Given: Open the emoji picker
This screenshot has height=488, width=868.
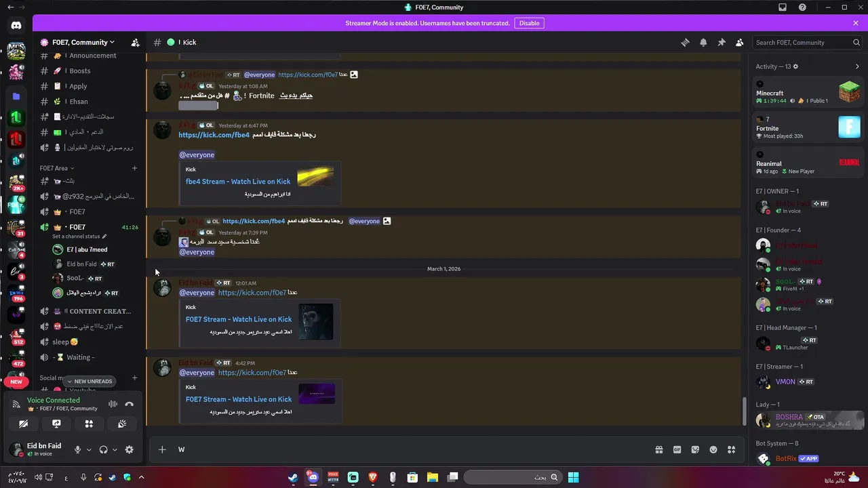Looking at the screenshot, I should 713,449.
